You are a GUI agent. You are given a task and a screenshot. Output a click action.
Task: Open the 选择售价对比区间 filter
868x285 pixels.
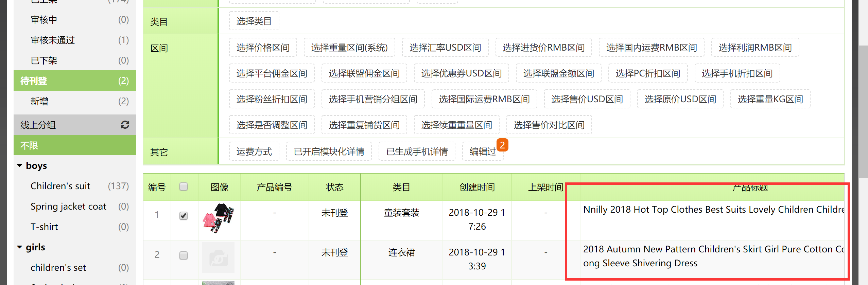549,125
